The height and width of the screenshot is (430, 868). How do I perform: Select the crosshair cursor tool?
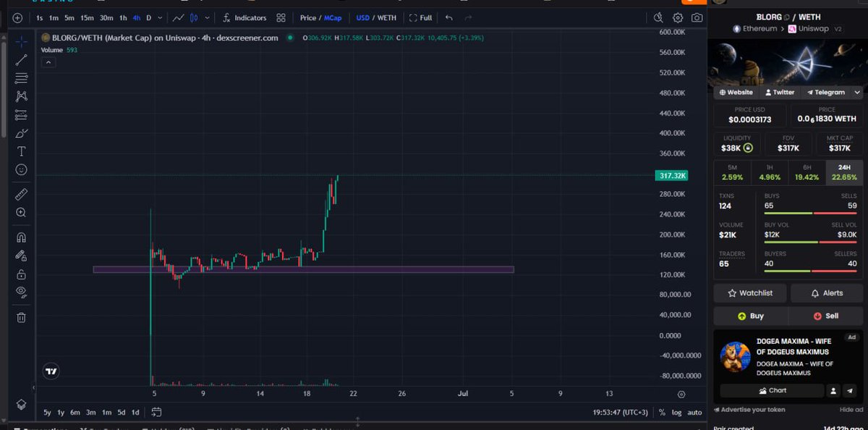click(x=21, y=41)
